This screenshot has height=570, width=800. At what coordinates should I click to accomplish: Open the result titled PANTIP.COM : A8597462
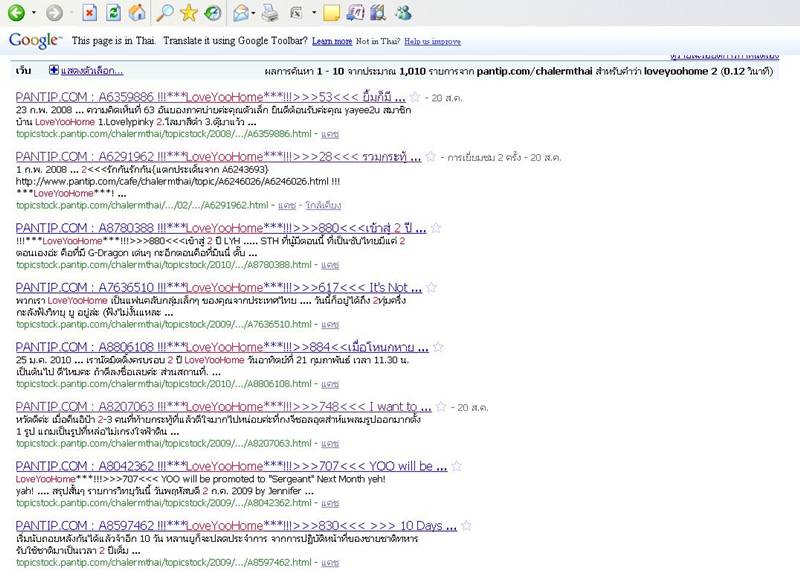coord(236,526)
